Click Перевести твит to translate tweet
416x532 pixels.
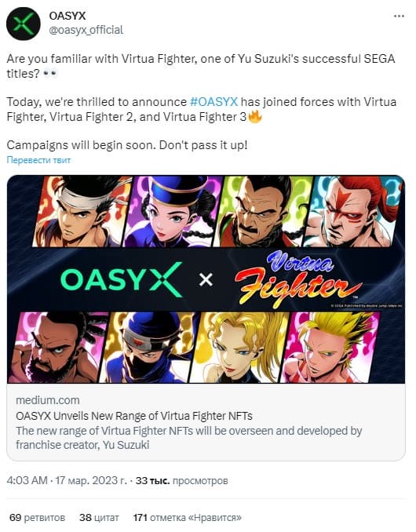point(38,160)
